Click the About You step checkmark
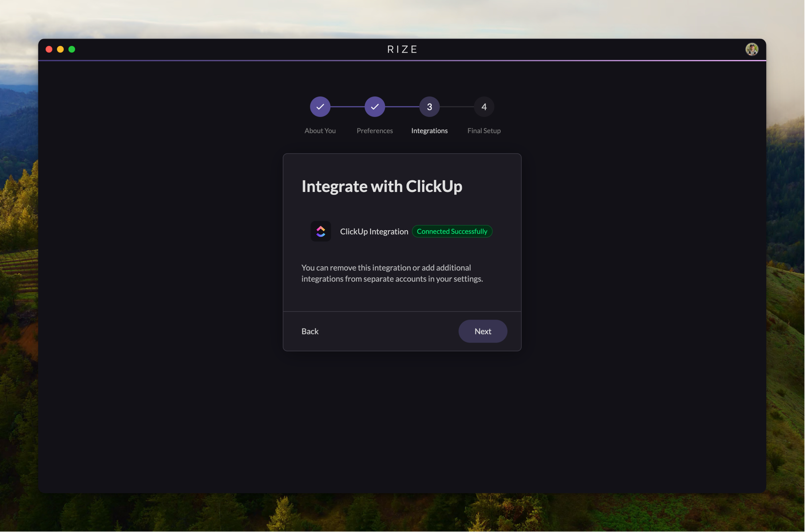This screenshot has height=532, width=805. tap(320, 107)
